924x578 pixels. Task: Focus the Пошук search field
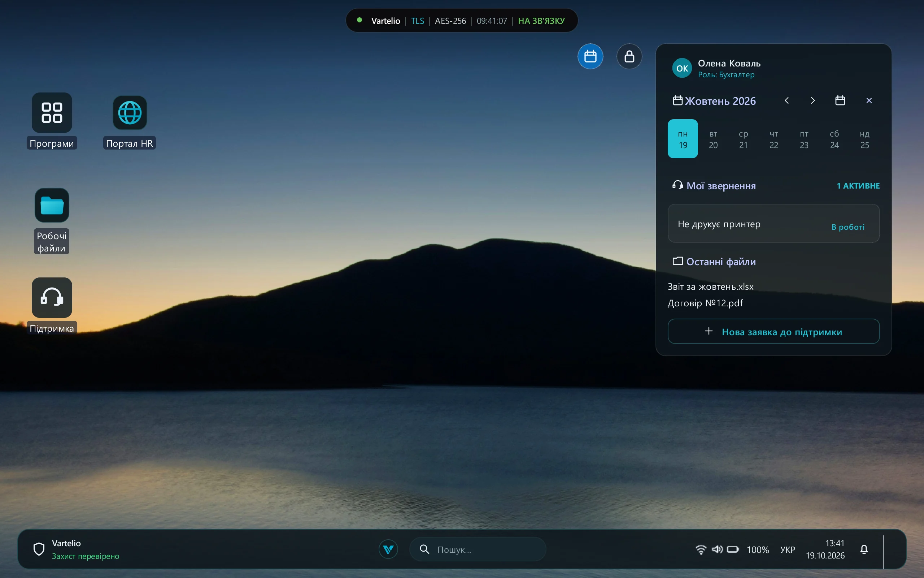pos(478,549)
